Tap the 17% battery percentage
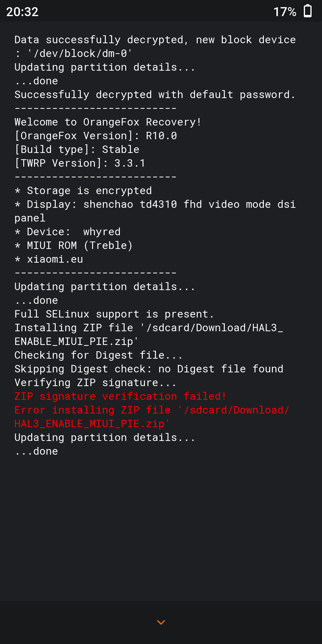Viewport: 322px width, 644px height. click(285, 12)
